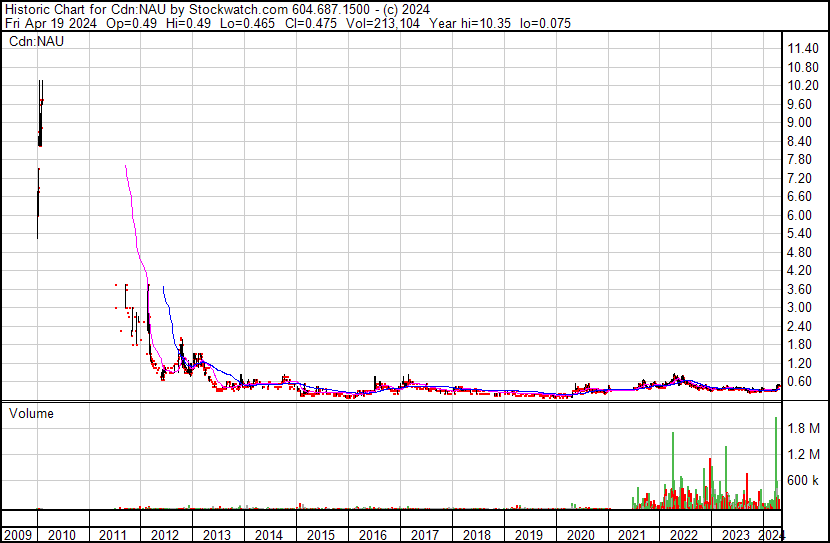Click the Volume panel label
Viewport: 830px width, 543px height.
pyautogui.click(x=31, y=413)
